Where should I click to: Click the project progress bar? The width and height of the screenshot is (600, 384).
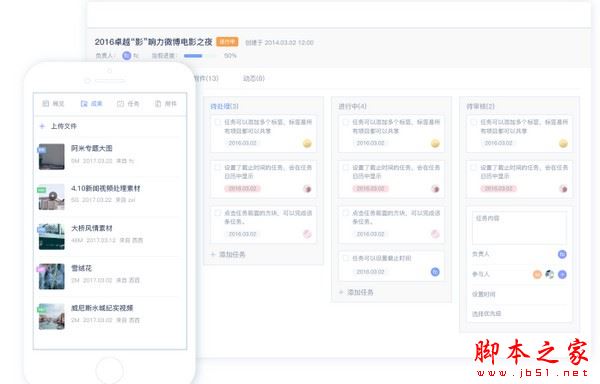click(199, 56)
